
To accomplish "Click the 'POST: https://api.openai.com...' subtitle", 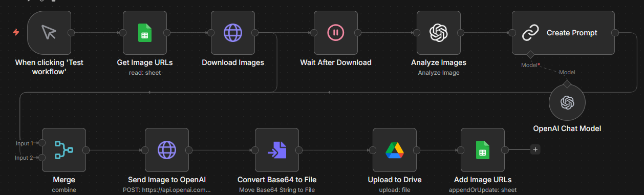I will [x=167, y=190].
